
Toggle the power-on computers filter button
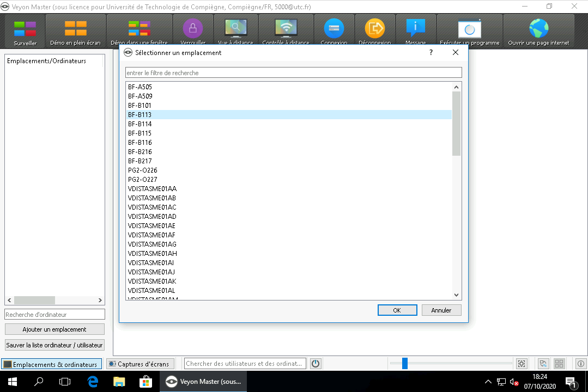click(x=316, y=364)
